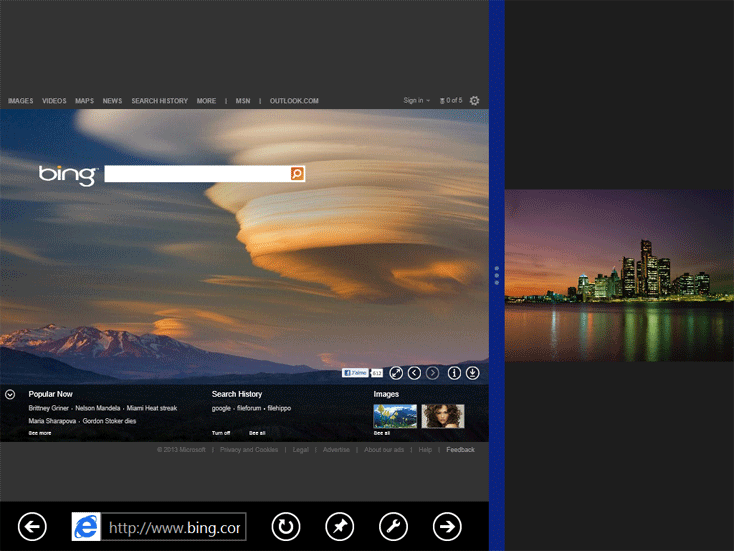Download today's Bing background image
The height and width of the screenshot is (551, 734).
(472, 373)
